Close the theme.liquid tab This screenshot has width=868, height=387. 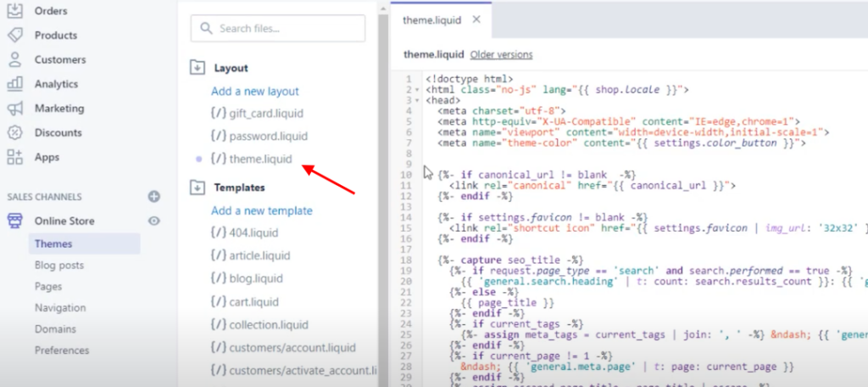[476, 20]
